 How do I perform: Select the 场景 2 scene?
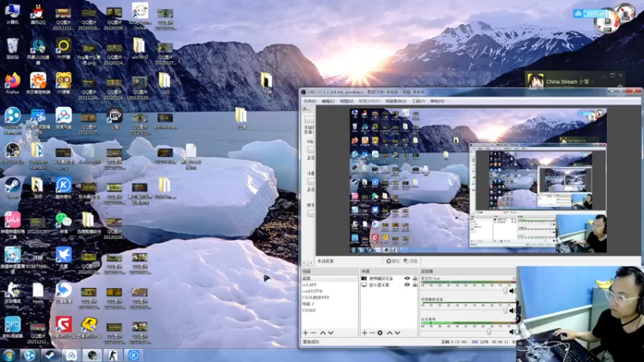[x=329, y=304]
